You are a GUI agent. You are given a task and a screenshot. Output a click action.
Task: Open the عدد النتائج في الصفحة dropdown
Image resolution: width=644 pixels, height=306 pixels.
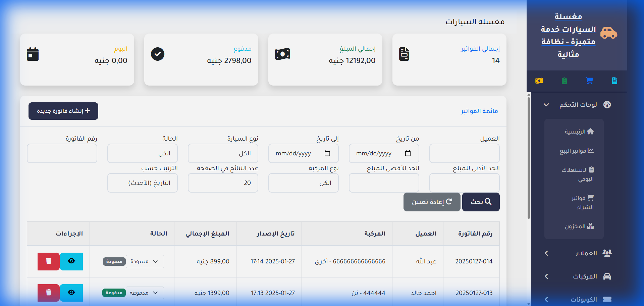[x=223, y=183]
